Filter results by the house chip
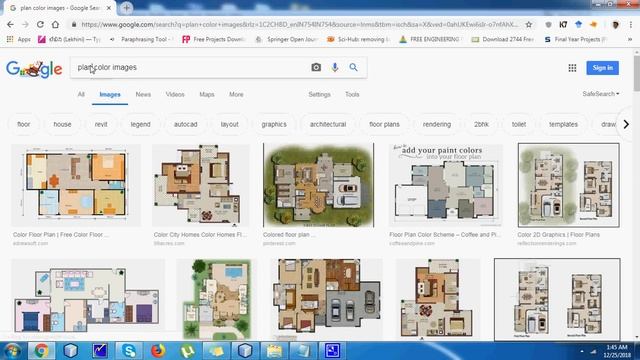This screenshot has width=640, height=360. coord(62,124)
